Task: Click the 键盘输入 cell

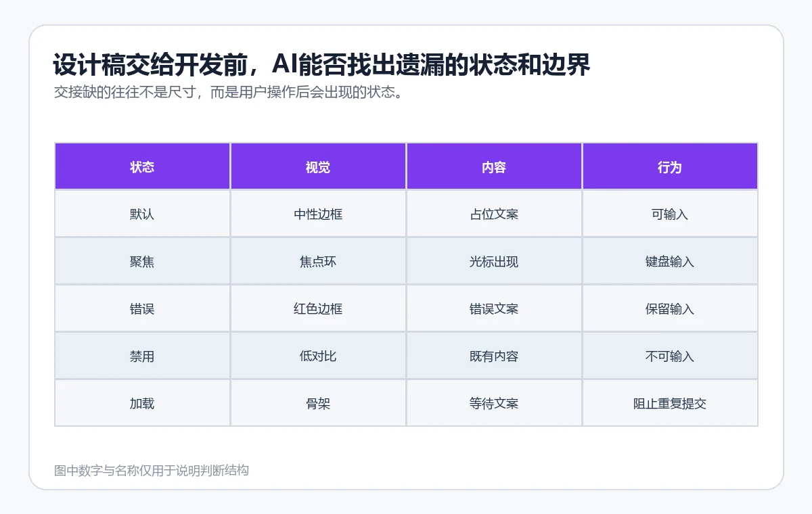Action: tap(670, 261)
